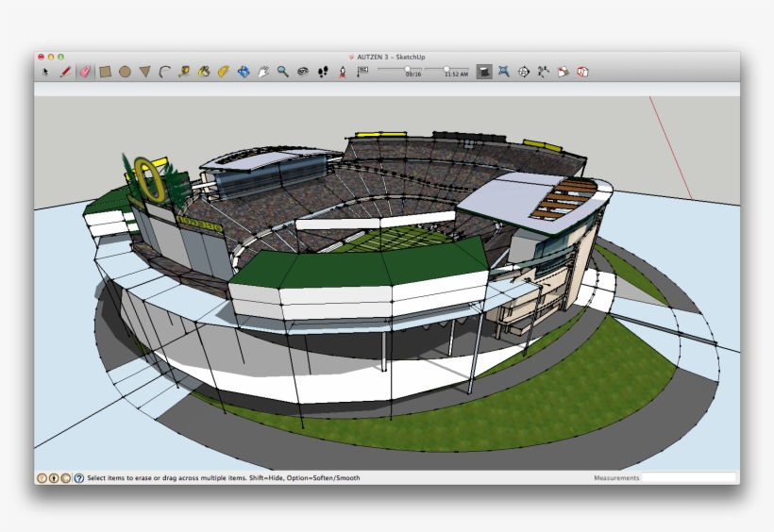Click the shadow date slider at 09/16
Image resolution: width=774 pixels, height=532 pixels.
tap(408, 69)
